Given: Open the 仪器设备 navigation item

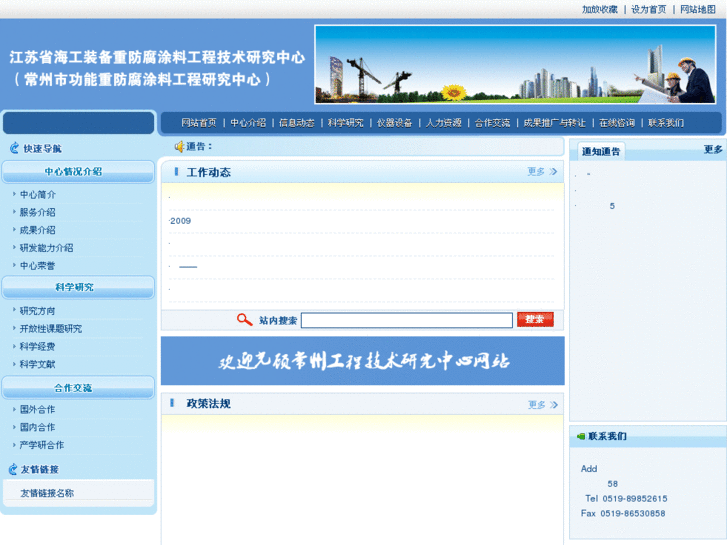Looking at the screenshot, I should pos(395,123).
